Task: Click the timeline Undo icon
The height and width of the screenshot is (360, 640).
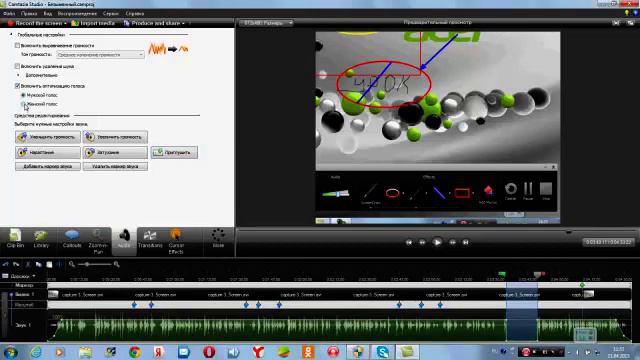Action: click(x=5, y=264)
